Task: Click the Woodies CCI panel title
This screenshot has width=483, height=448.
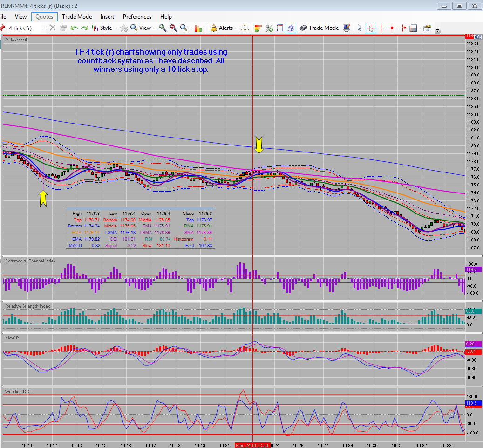Action: point(18,391)
